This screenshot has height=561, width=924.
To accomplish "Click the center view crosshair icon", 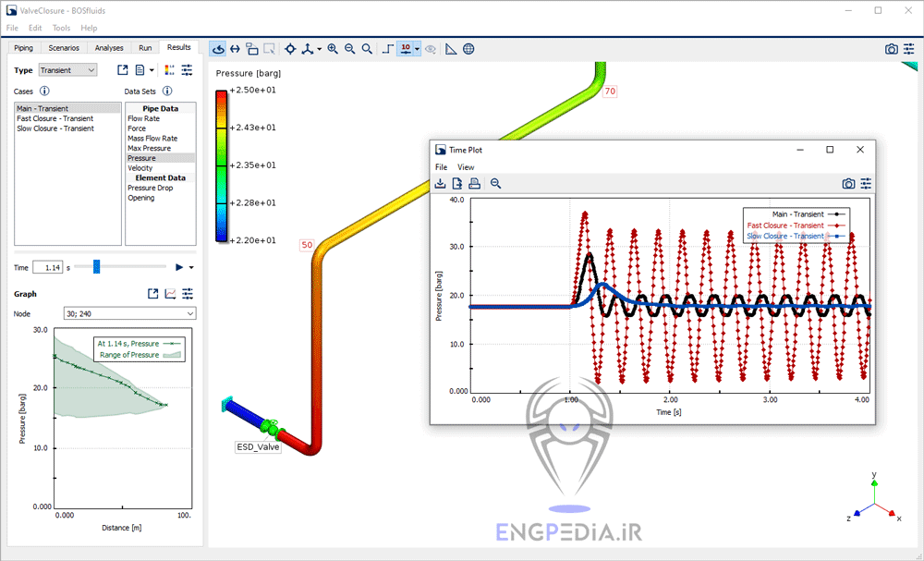I will 290,49.
